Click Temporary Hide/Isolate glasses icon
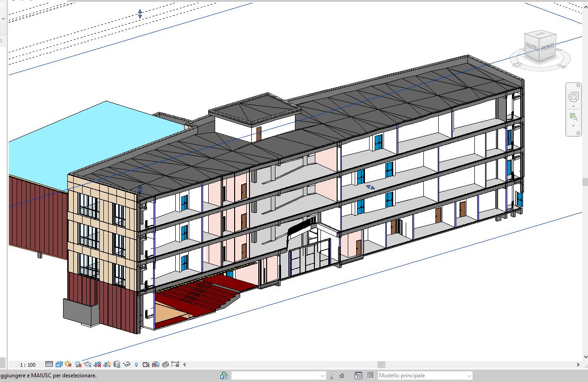This screenshot has width=588, height=382. click(127, 364)
